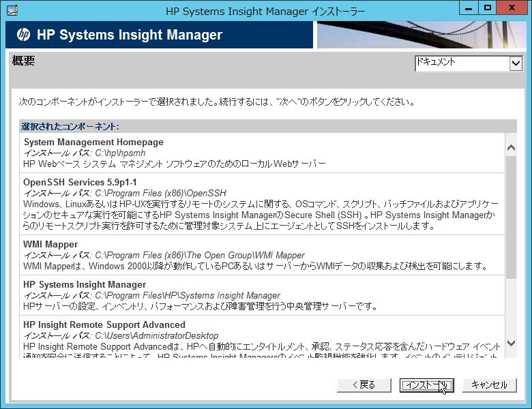
Task: Select the OpenSSH Services 5.9p1-1 heading
Action: pos(80,182)
